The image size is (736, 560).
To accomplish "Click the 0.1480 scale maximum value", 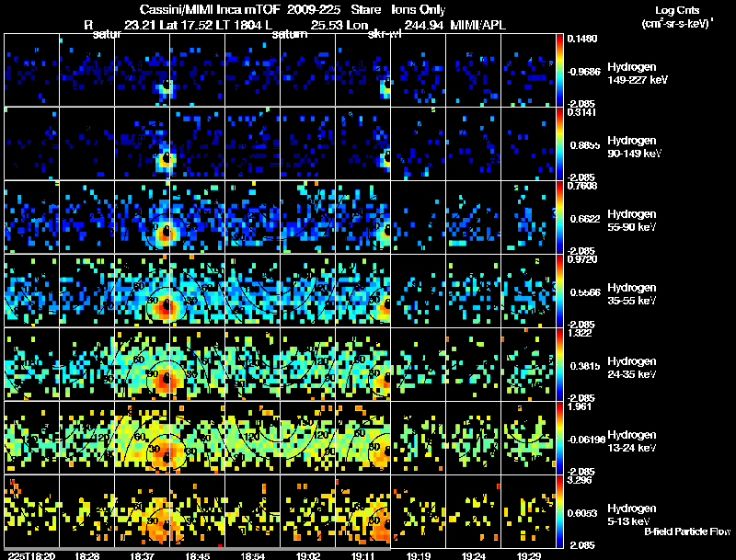I will pos(582,39).
